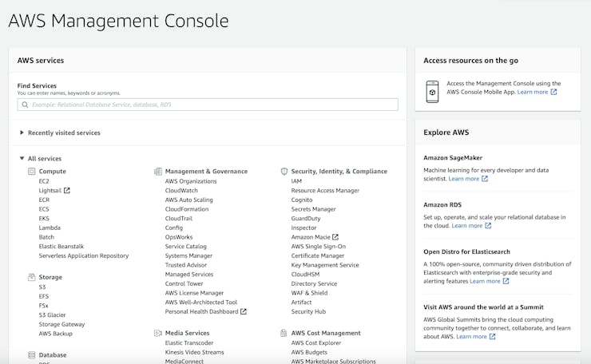Open AWS Organizations

click(191, 181)
